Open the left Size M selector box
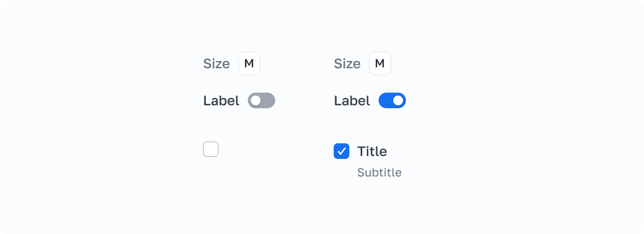Viewport: 644px width, 234px height. pyautogui.click(x=249, y=63)
